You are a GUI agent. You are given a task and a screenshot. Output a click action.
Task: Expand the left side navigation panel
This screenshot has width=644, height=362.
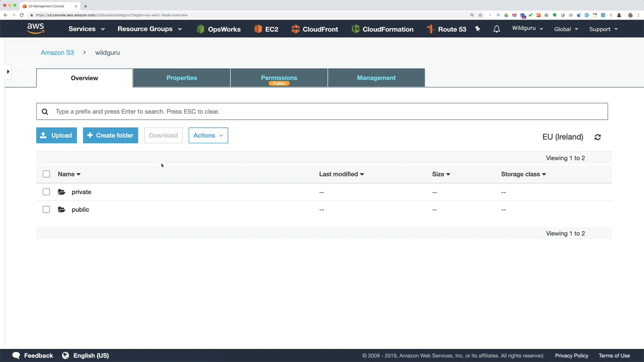click(x=8, y=72)
